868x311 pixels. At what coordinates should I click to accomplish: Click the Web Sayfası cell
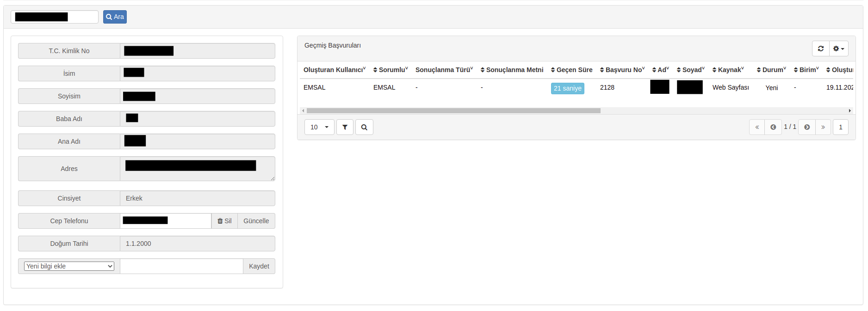(731, 87)
